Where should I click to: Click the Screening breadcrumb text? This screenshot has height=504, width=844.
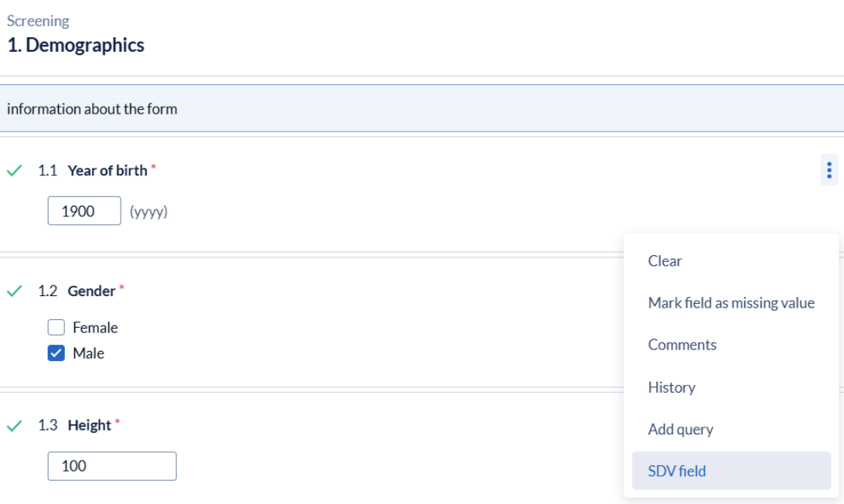point(38,21)
